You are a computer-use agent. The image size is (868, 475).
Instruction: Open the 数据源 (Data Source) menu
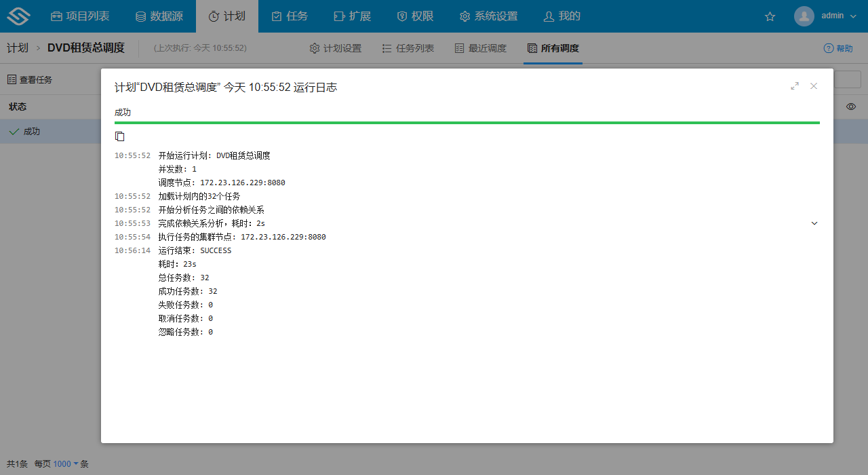point(159,16)
